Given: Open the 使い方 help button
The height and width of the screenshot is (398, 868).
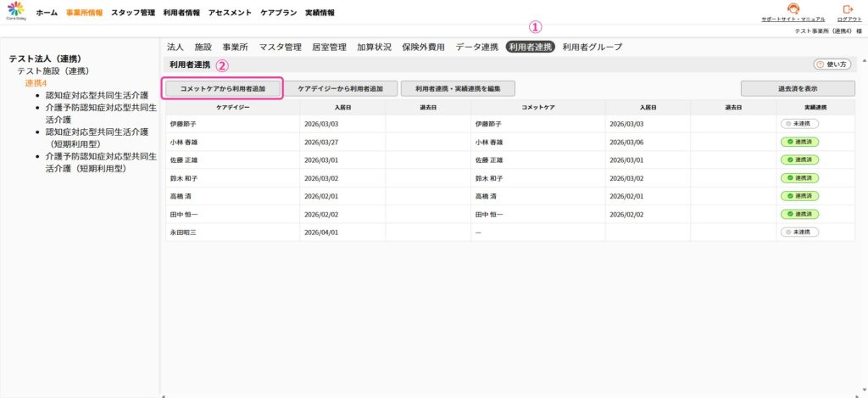Looking at the screenshot, I should (832, 64).
